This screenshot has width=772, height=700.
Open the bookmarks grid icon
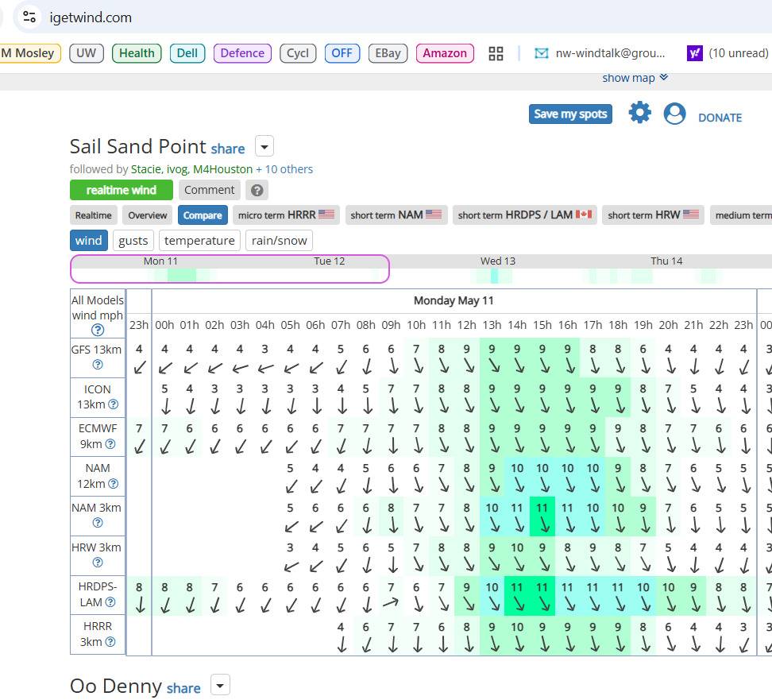coord(496,53)
